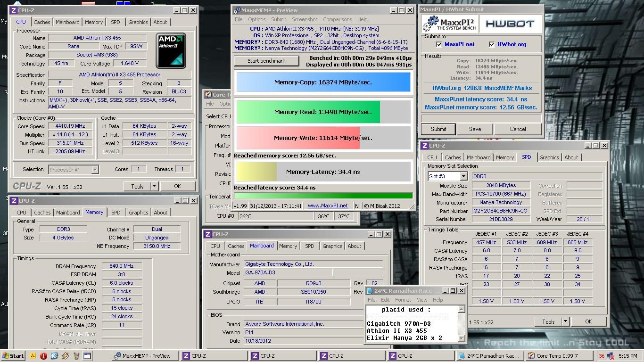
Task: Open Tools dropdown arrow in CPU-Z SPD window
Action: pos(565,321)
